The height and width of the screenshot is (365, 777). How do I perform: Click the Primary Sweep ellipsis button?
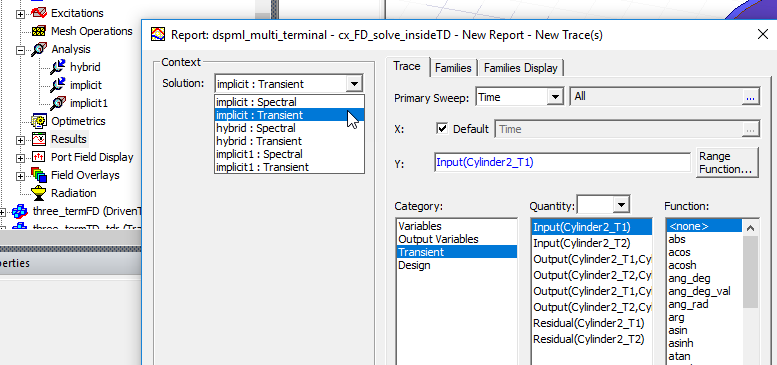[x=750, y=97]
